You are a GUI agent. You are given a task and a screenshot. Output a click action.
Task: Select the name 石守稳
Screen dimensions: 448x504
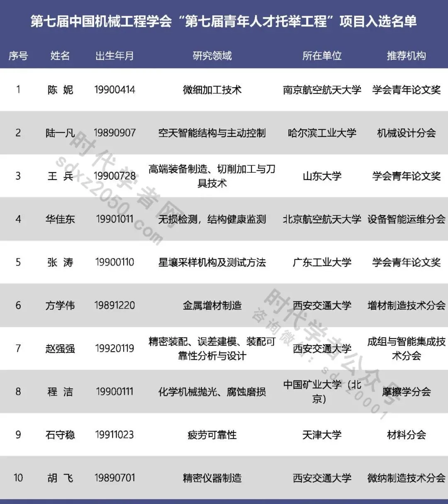click(x=60, y=435)
